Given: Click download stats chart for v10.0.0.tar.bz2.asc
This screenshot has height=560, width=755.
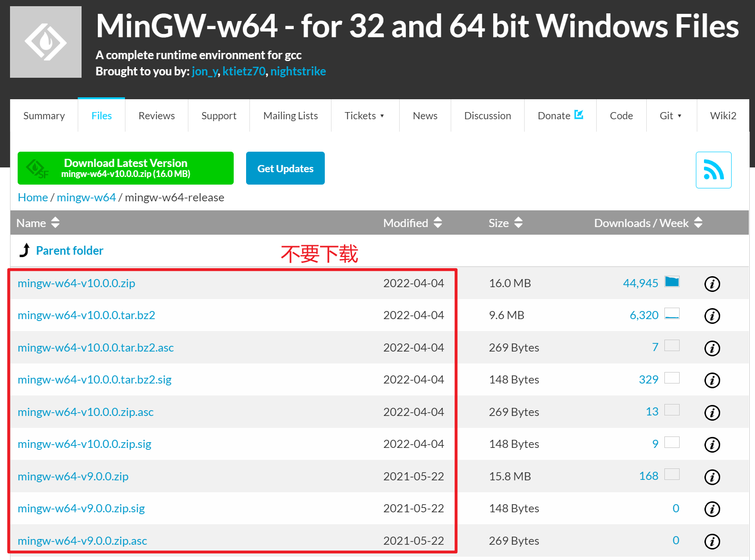Looking at the screenshot, I should click(672, 345).
